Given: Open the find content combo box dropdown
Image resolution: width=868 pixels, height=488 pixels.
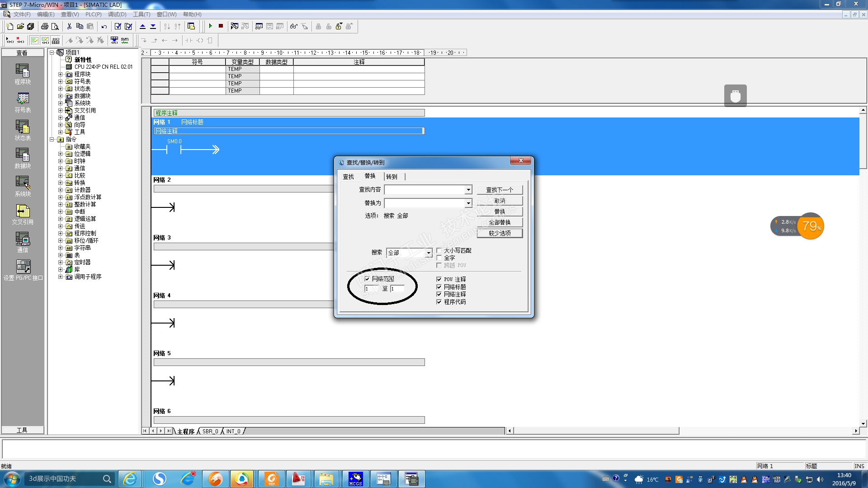Looking at the screenshot, I should point(468,190).
